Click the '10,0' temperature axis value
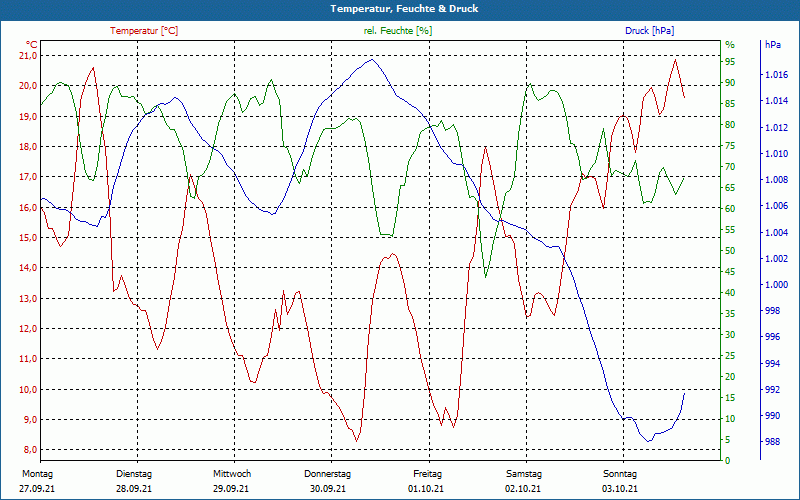800x500 pixels. 28,389
